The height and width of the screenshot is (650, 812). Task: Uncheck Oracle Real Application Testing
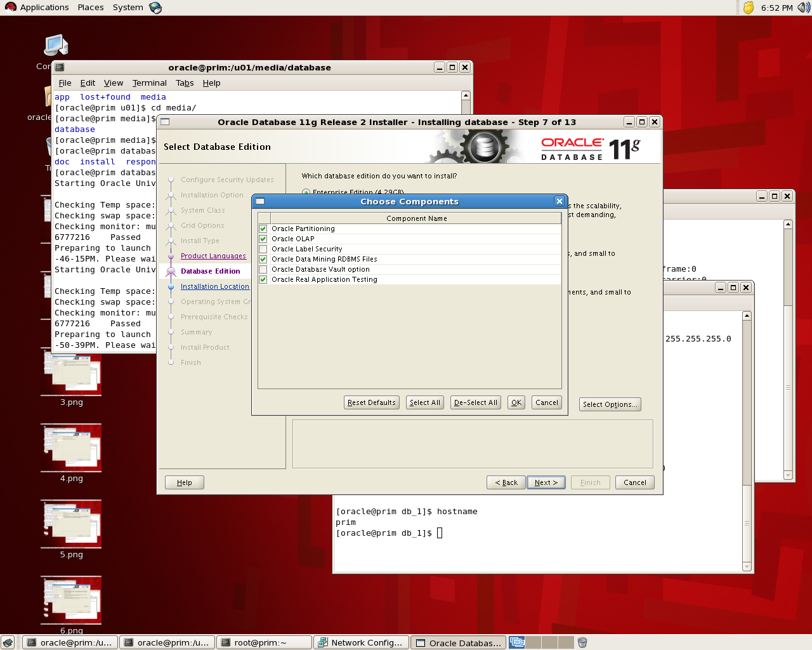[263, 279]
